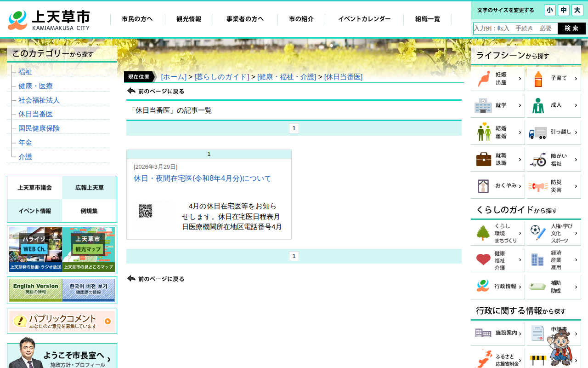
Task: Open the イベントカレンダー menu item
Action: pyautogui.click(x=364, y=19)
